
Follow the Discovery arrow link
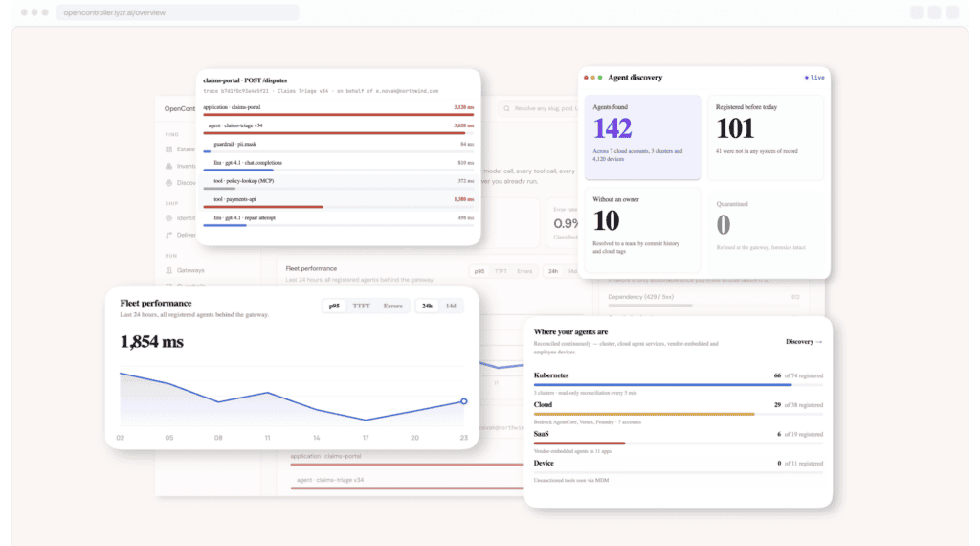[x=804, y=342]
